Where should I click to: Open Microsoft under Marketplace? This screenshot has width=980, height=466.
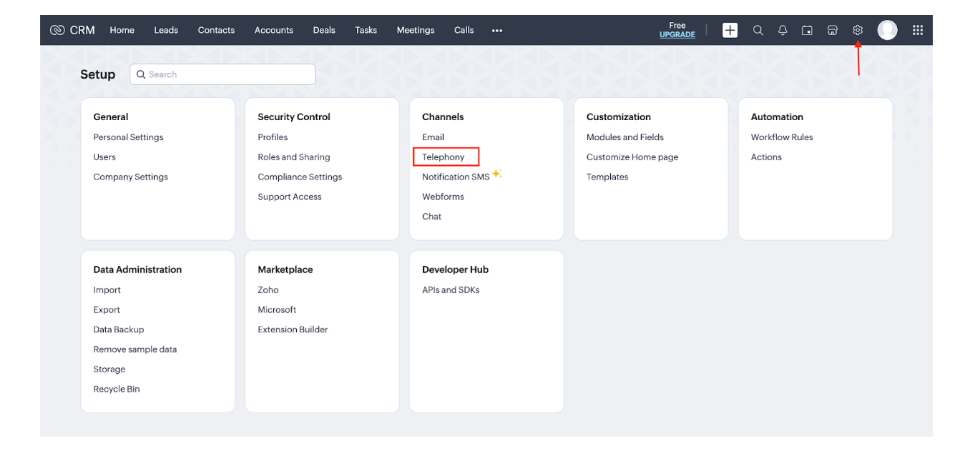[277, 310]
